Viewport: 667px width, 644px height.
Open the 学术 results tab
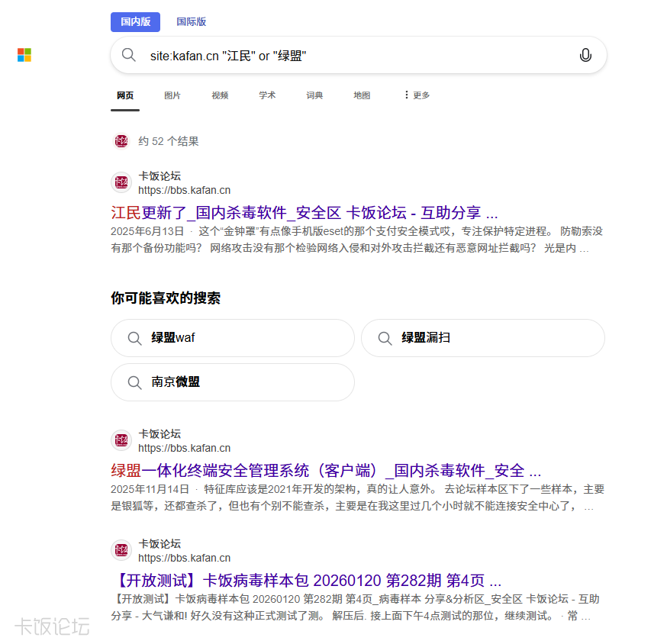click(x=267, y=95)
